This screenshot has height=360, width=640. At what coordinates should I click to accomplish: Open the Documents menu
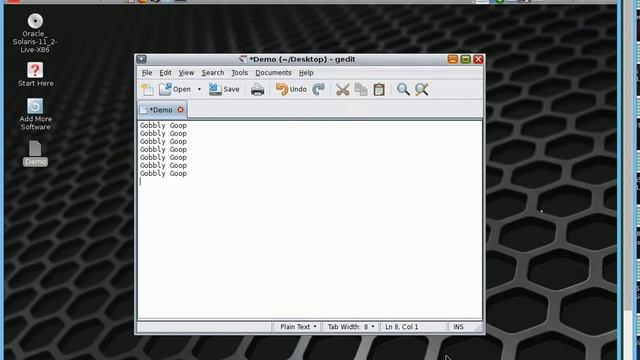[x=273, y=73]
